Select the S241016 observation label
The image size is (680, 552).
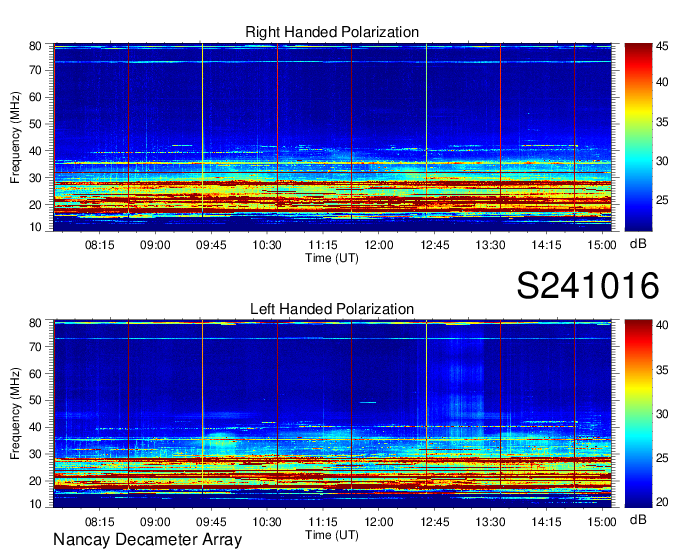pos(588,285)
